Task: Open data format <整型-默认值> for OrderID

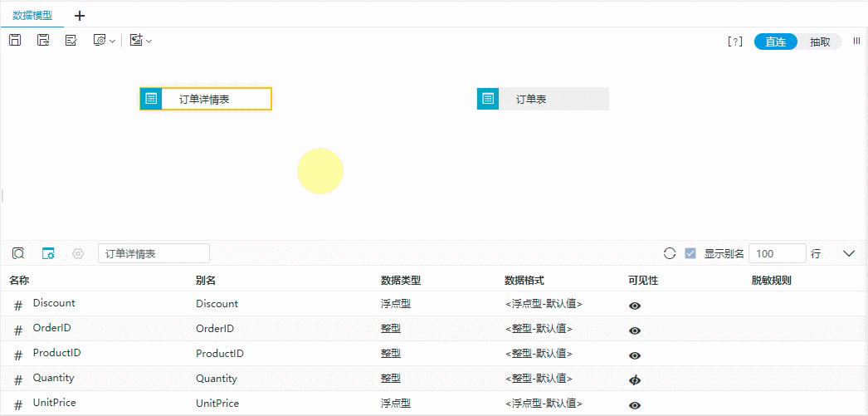Action: (x=538, y=329)
